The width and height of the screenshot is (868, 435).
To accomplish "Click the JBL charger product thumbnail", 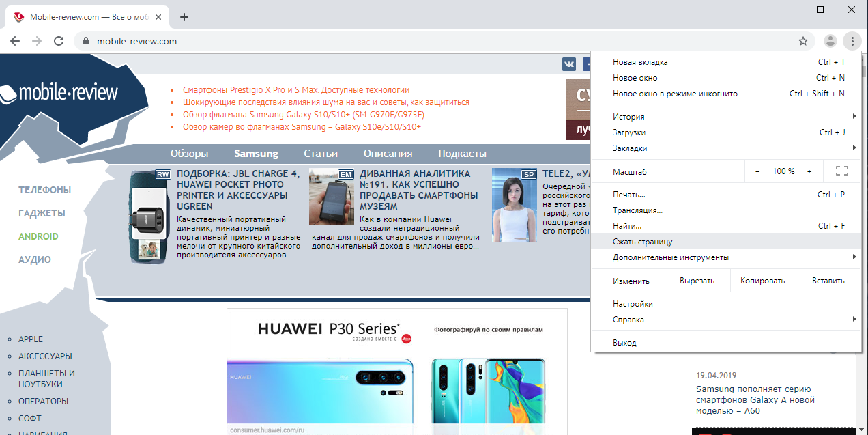I will click(149, 216).
